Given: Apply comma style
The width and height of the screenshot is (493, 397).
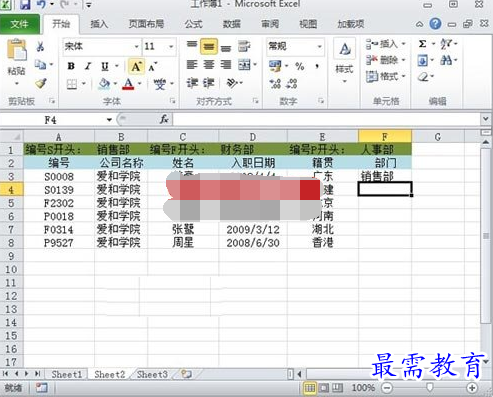Looking at the screenshot, I should pos(317,66).
